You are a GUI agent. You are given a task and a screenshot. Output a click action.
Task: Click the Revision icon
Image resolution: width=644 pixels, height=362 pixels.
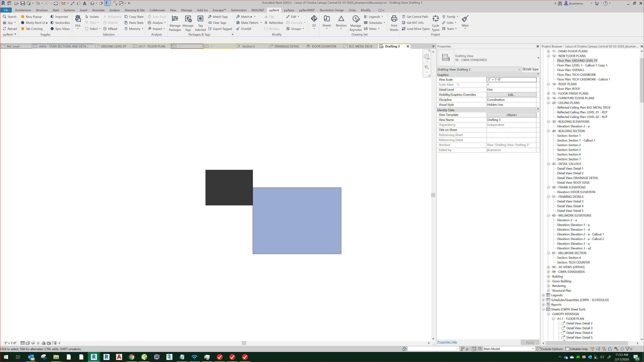341,21
